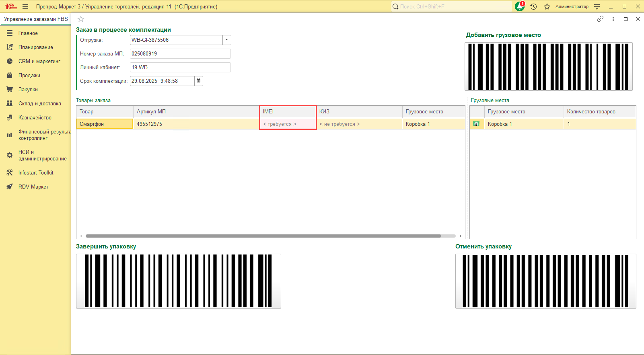Open the history clock icon

[534, 6]
